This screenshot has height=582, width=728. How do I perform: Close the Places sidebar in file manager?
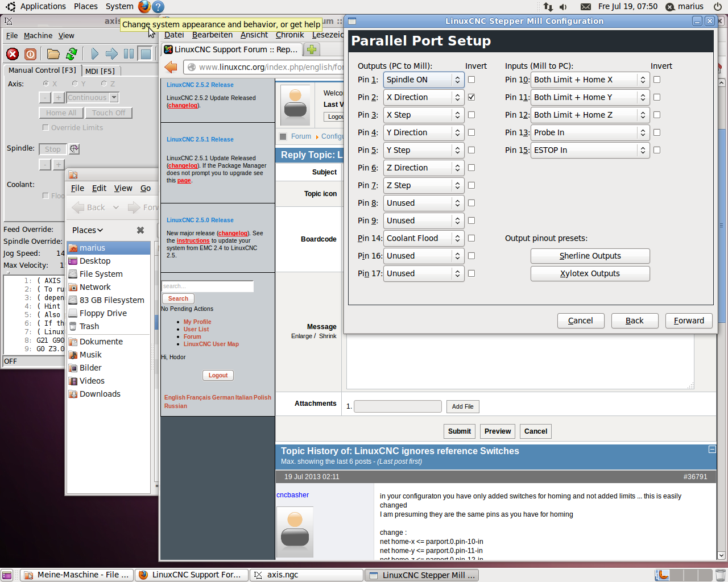click(140, 230)
